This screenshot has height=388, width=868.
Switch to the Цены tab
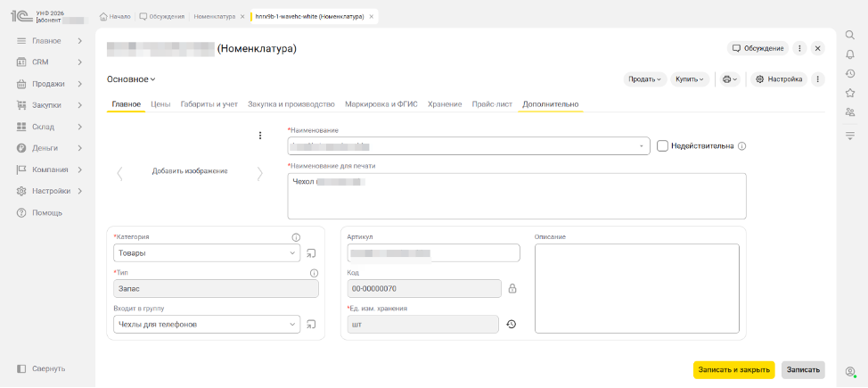[x=160, y=104]
